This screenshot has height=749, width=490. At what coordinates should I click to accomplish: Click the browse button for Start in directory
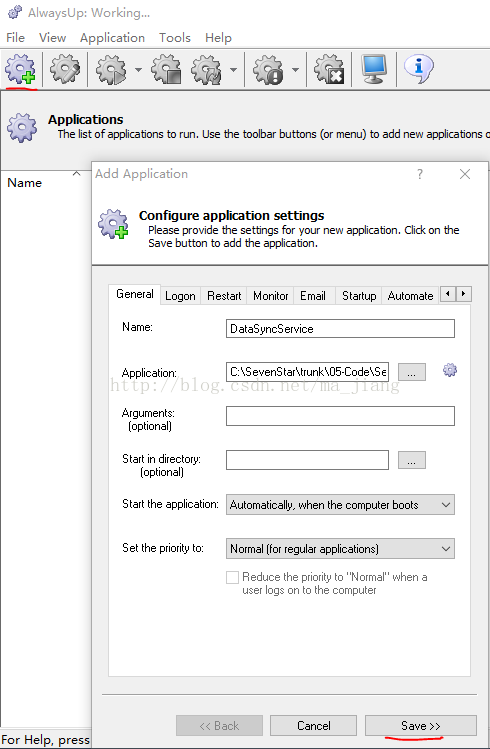[412, 460]
